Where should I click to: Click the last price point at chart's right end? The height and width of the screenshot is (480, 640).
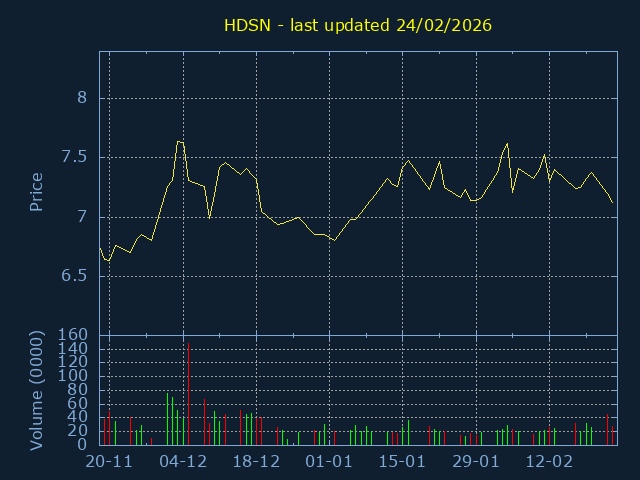612,203
